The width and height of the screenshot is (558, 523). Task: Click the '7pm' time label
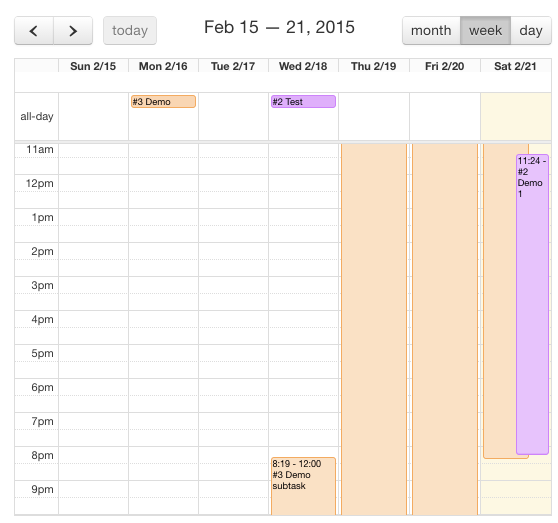(42, 421)
